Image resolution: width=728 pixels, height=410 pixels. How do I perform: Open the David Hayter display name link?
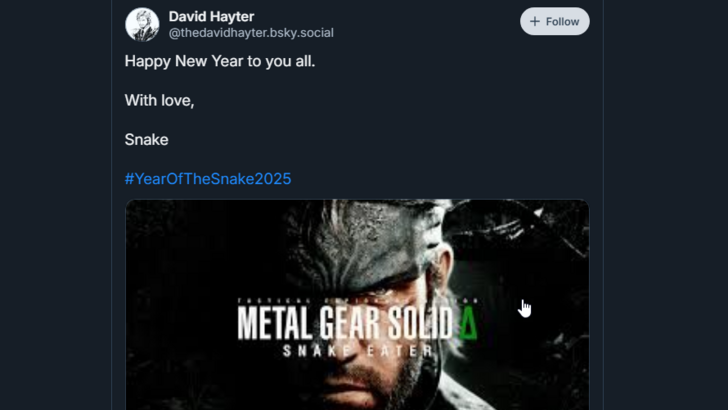coord(211,16)
